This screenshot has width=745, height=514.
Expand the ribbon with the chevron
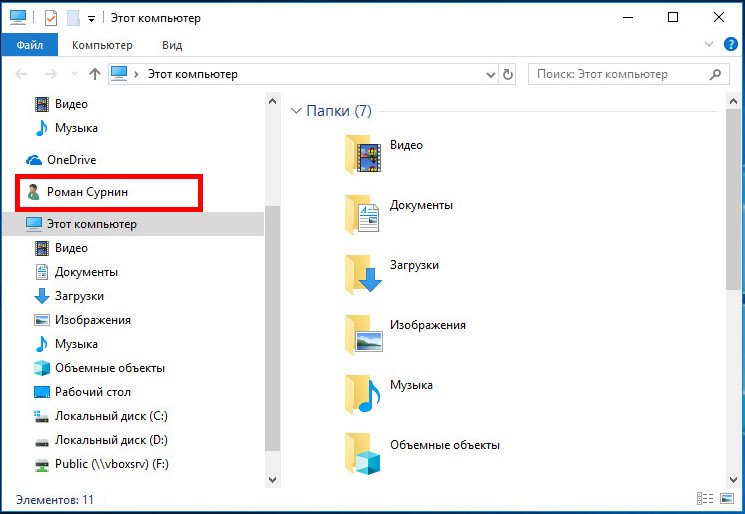pyautogui.click(x=708, y=44)
